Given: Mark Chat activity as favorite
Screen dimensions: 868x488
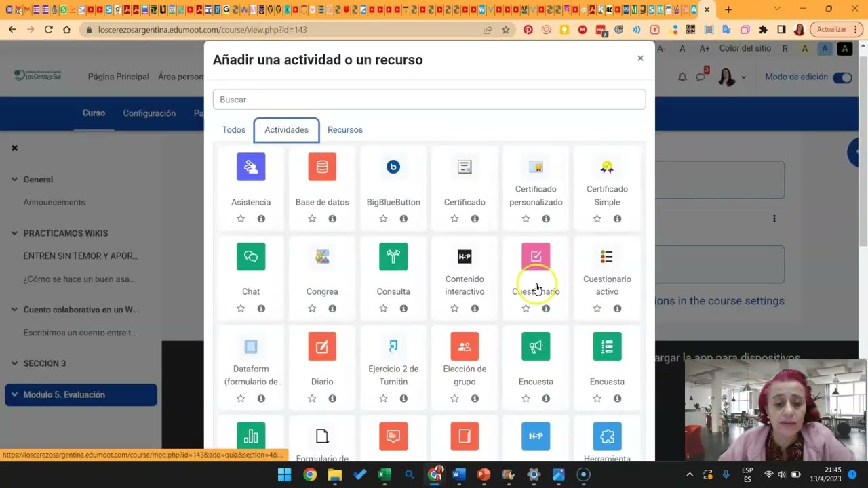Looking at the screenshot, I should (241, 308).
